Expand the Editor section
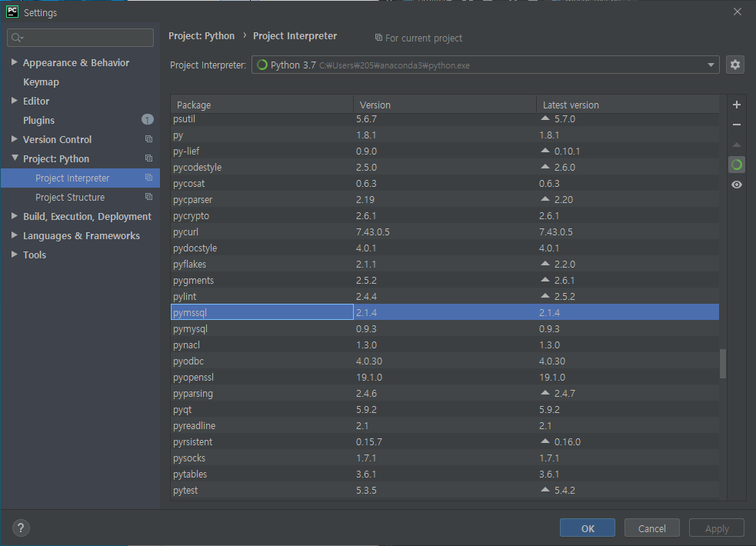 (x=14, y=100)
